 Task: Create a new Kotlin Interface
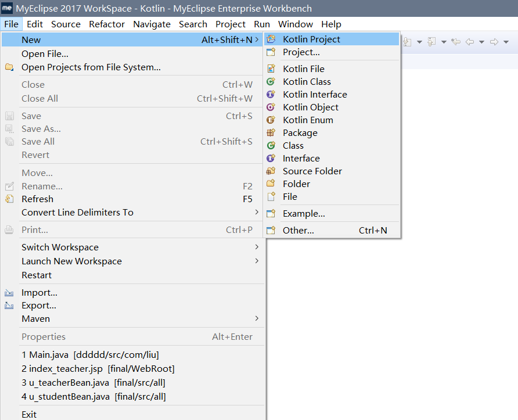click(x=332, y=94)
